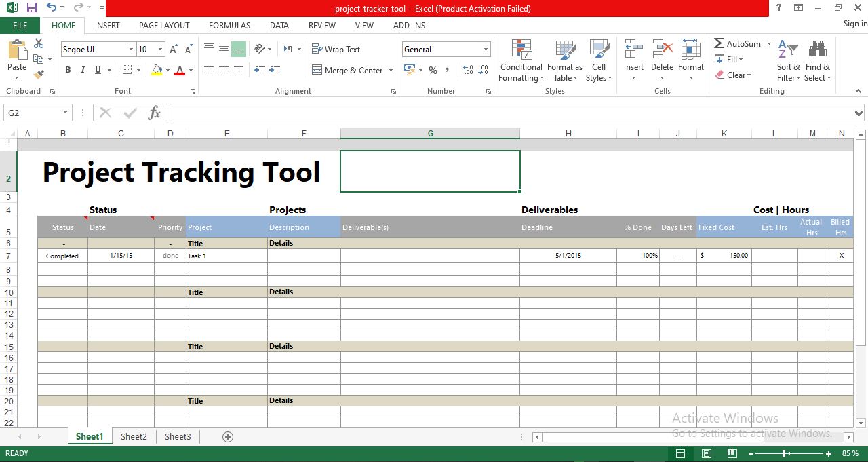Image resolution: width=868 pixels, height=462 pixels.
Task: Apply the Percent Style icon
Action: pyautogui.click(x=432, y=70)
